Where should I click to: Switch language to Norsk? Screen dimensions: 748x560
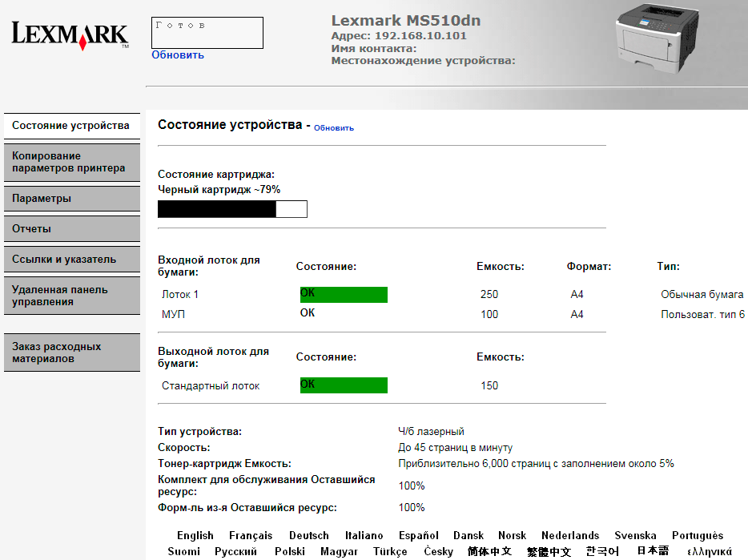pos(512,536)
